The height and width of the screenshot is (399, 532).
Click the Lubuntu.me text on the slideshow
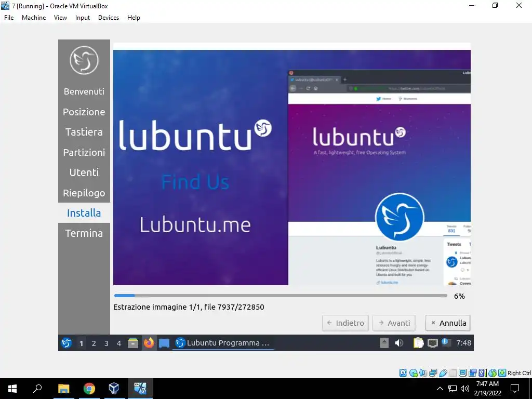(195, 224)
